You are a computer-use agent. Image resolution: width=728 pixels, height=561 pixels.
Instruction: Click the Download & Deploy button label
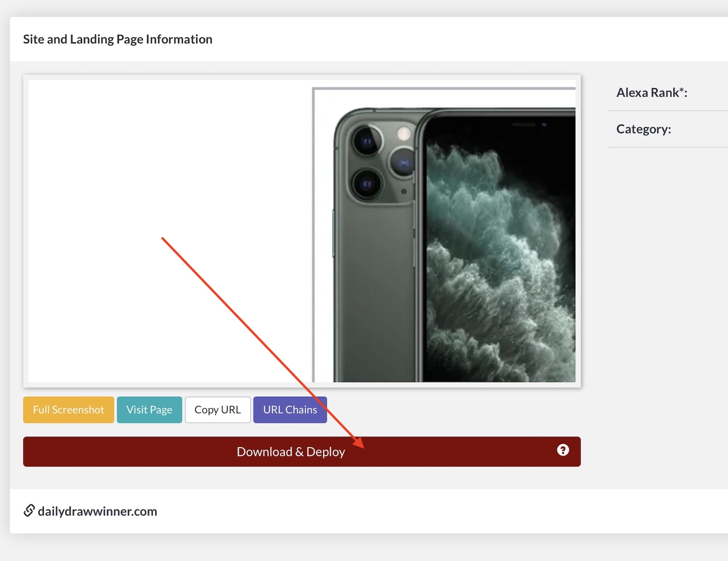pos(291,452)
